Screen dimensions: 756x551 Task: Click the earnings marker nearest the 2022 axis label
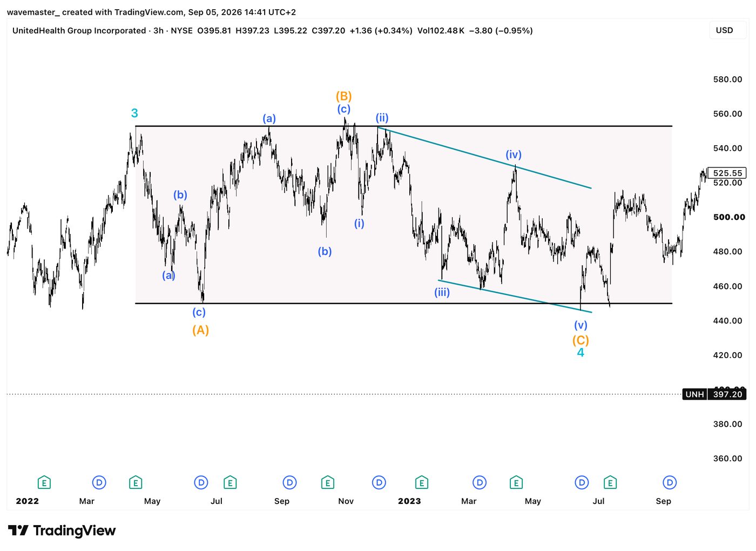click(x=44, y=482)
